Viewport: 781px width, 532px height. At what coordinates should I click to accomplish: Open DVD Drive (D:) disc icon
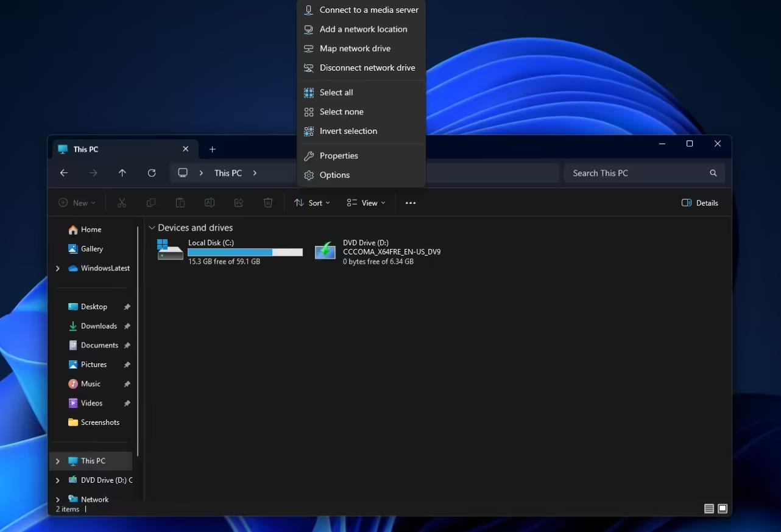tap(325, 250)
